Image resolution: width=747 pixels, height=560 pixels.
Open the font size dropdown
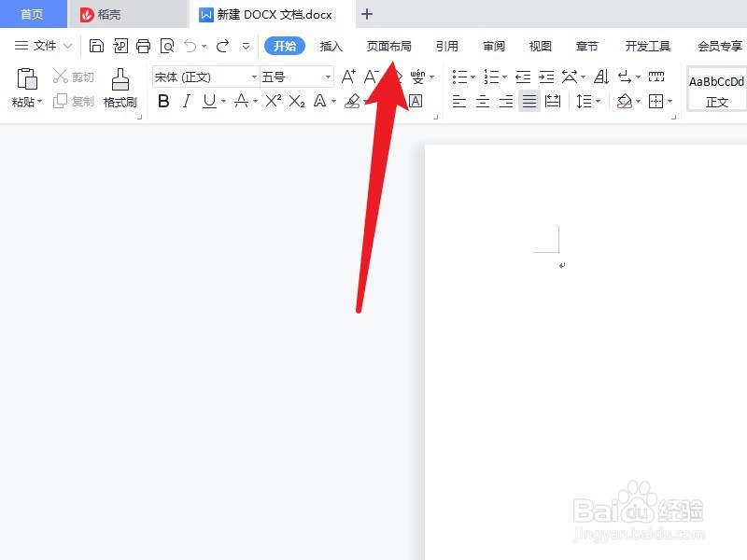tap(329, 77)
